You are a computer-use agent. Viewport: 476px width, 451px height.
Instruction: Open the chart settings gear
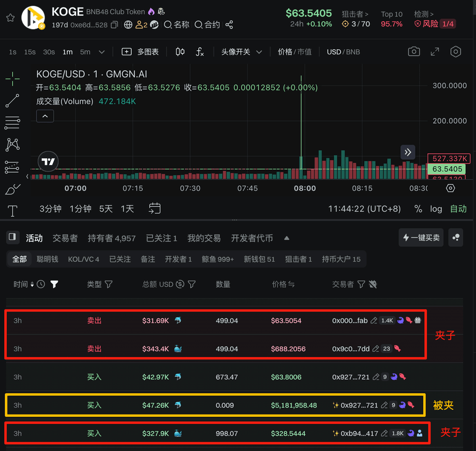pyautogui.click(x=455, y=51)
